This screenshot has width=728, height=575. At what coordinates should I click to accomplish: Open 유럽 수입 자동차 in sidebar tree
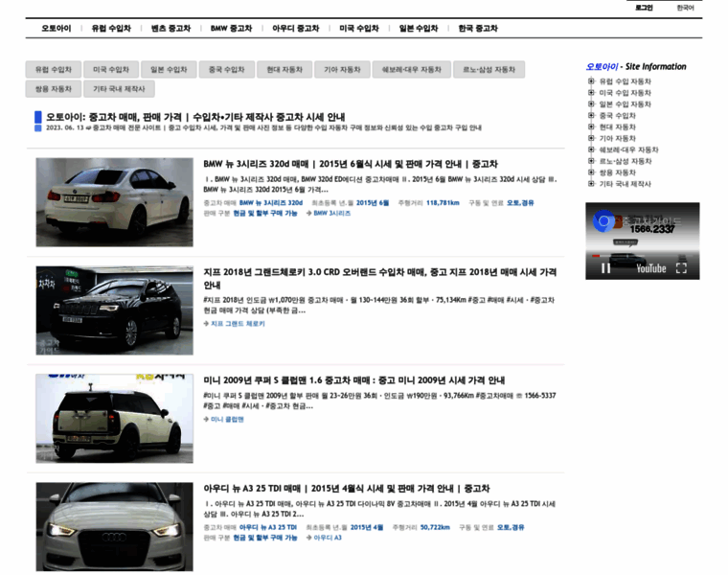point(625,81)
